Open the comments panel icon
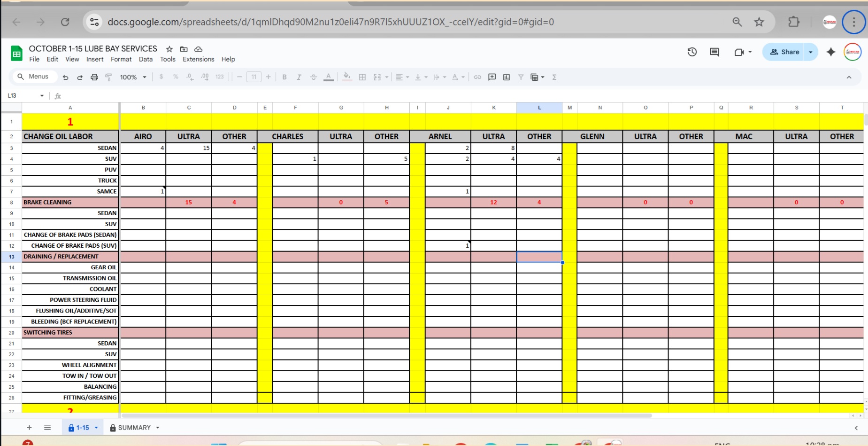868x446 pixels. [714, 52]
